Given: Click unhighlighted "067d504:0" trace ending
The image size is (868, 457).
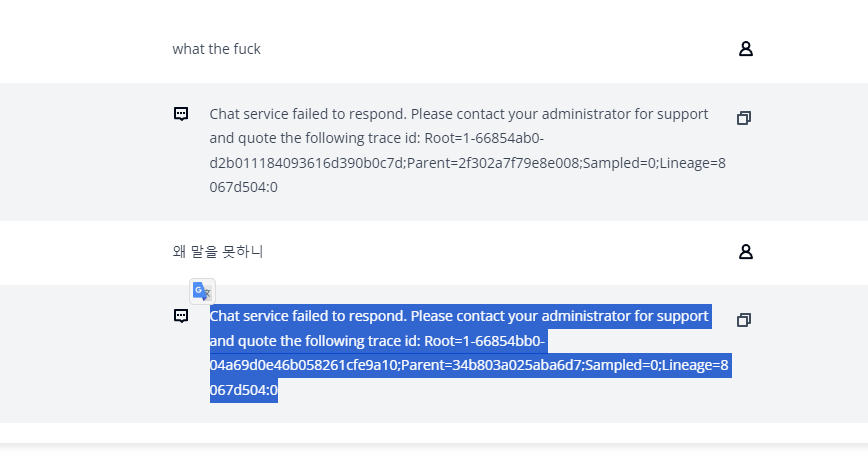Looking at the screenshot, I should 243,187.
